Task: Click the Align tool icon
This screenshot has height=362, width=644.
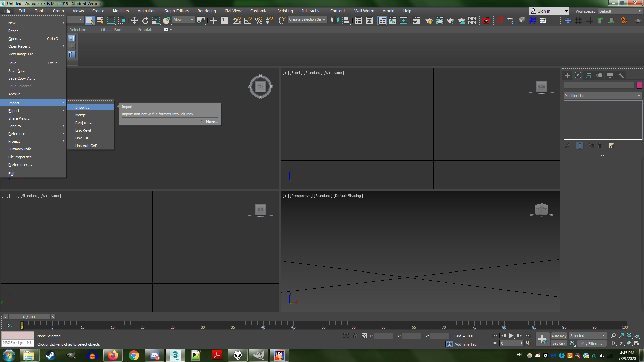Action: point(345,20)
